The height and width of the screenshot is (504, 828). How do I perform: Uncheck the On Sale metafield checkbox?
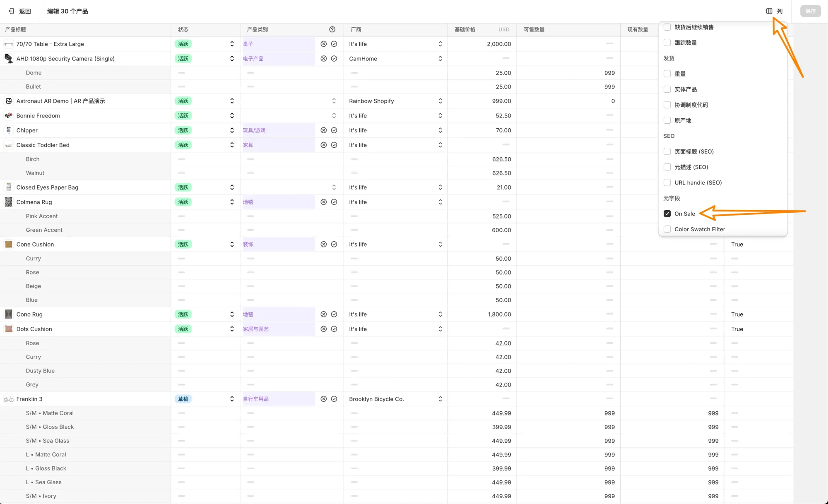click(x=667, y=214)
